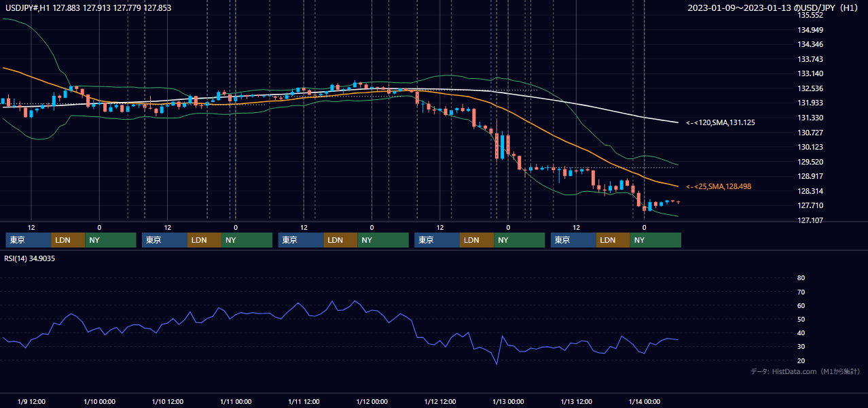Click the 127.107 price axis label
Viewport: 868px width, 408px height.
(810, 220)
